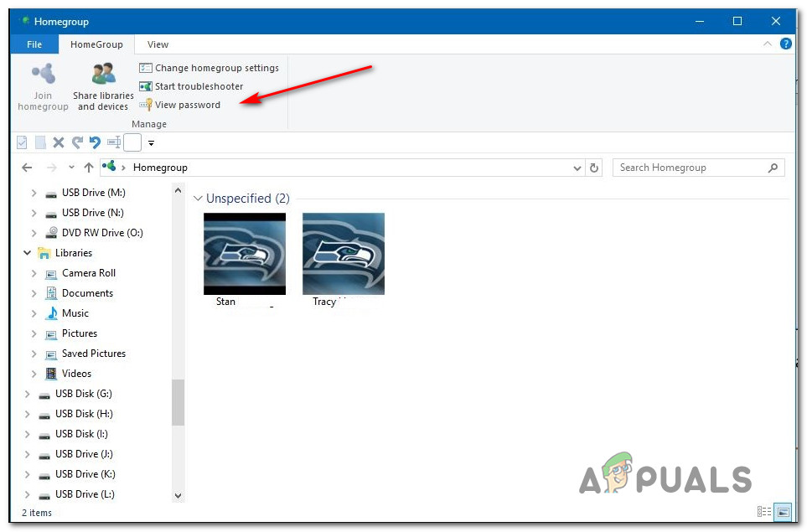This screenshot has height=532, width=807.
Task: Click the Rename quick access icon
Action: tap(114, 142)
